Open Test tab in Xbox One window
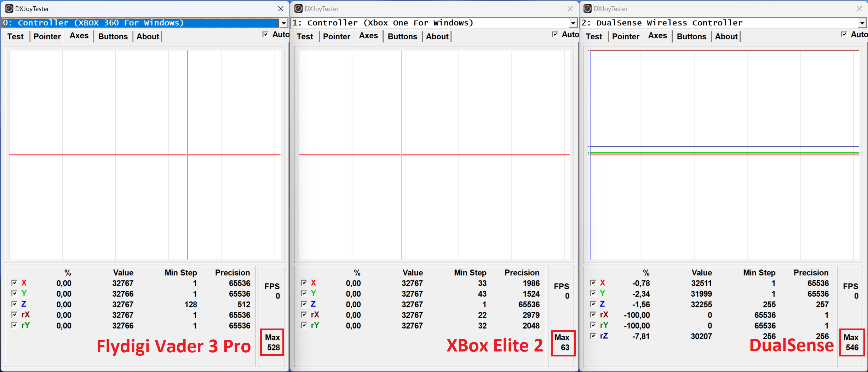868x372 pixels. 305,36
